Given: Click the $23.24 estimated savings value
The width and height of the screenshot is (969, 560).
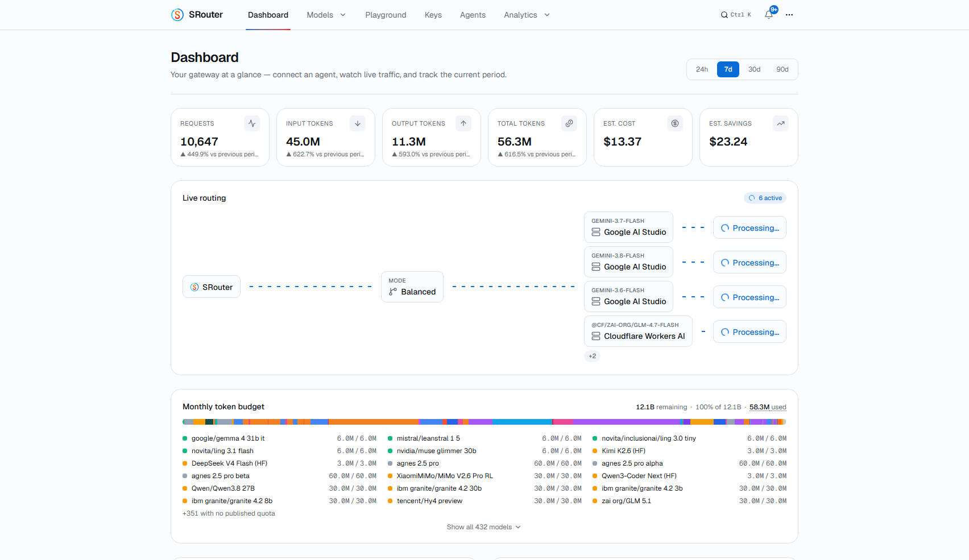Looking at the screenshot, I should coord(728,142).
